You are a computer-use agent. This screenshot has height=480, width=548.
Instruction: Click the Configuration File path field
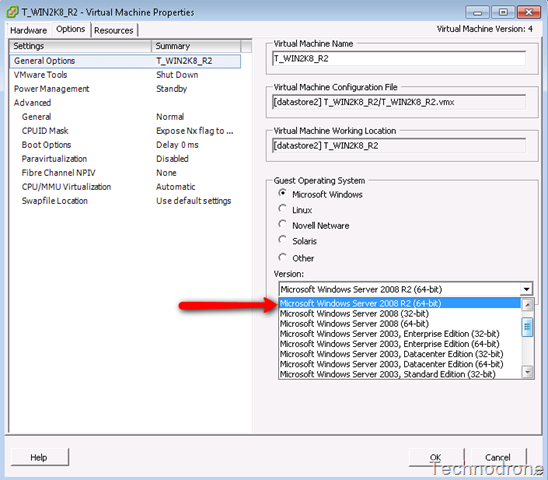tap(399, 102)
